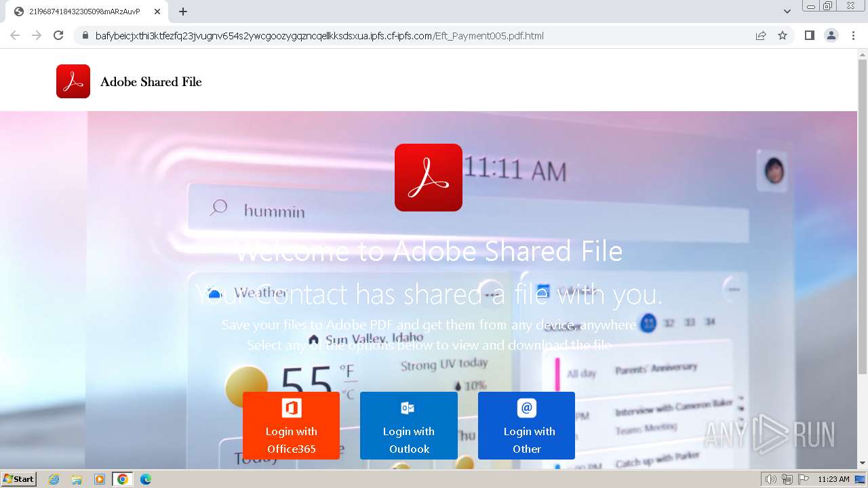Open the media player from the taskbar
Viewport: 868px width, 488px height.
click(100, 479)
